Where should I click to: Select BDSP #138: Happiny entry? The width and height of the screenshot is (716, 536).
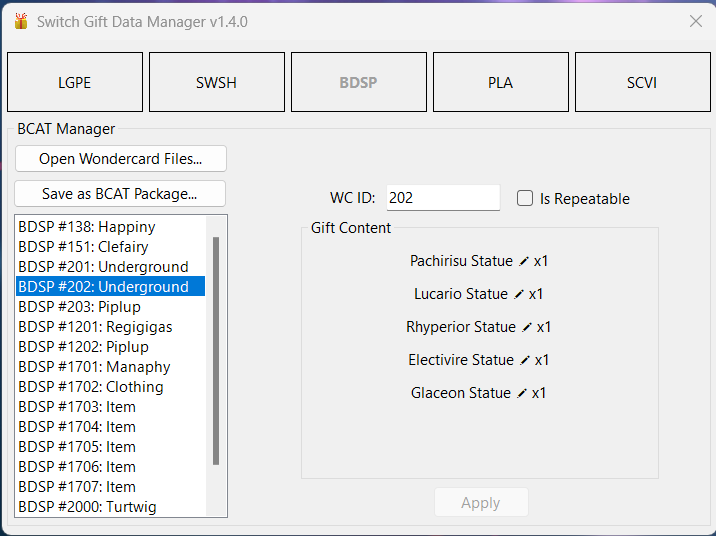click(x=111, y=227)
